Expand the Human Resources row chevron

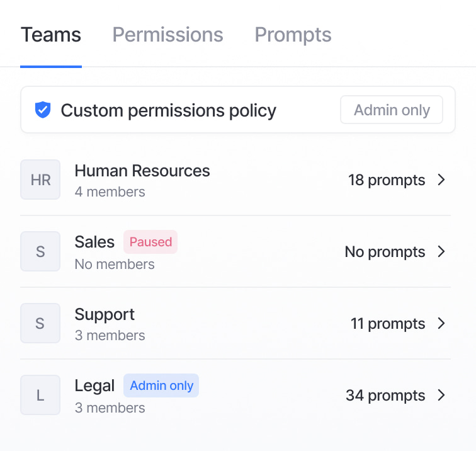(441, 180)
